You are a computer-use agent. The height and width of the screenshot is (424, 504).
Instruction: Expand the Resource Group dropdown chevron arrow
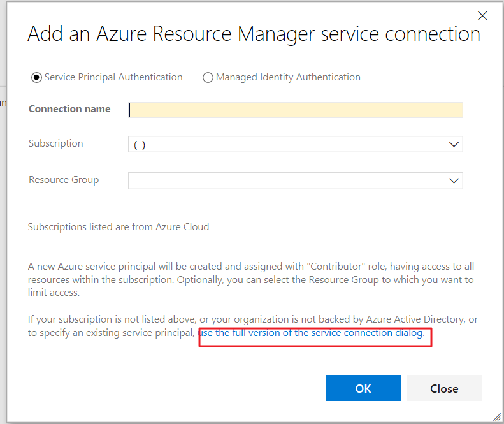(x=454, y=180)
